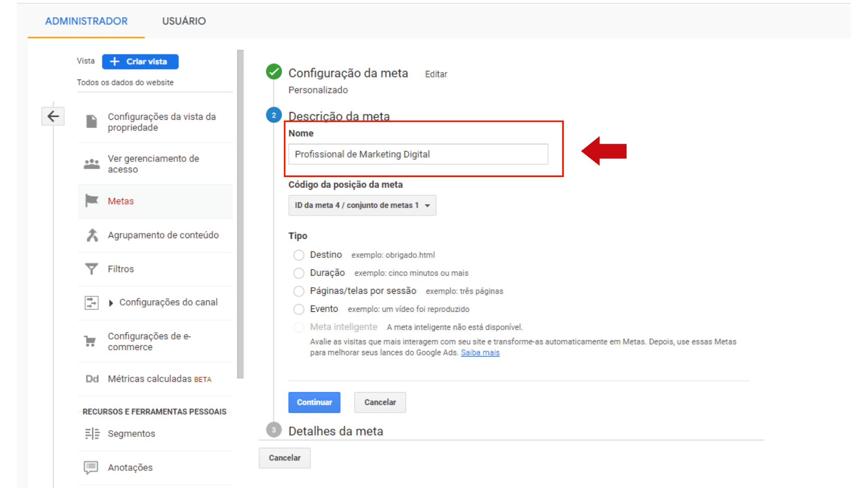Click the people icon for access management
The width and height of the screenshot is (868, 488).
point(92,164)
